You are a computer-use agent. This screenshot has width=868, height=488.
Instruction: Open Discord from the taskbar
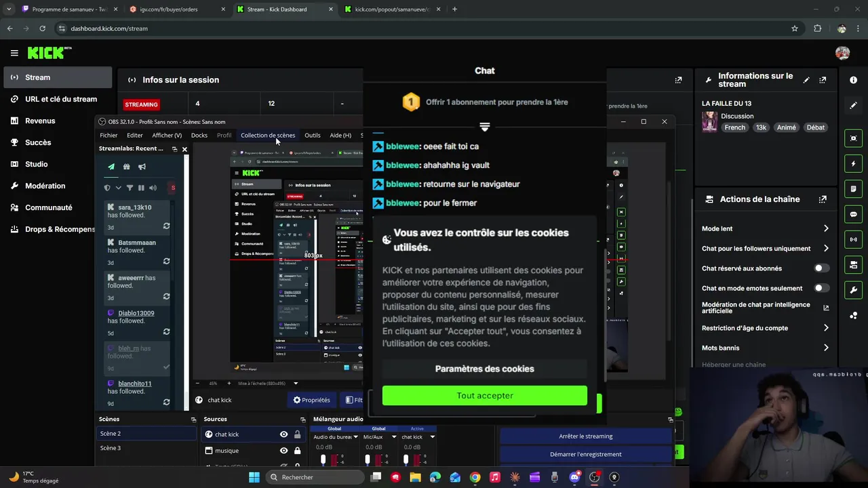pos(574,477)
